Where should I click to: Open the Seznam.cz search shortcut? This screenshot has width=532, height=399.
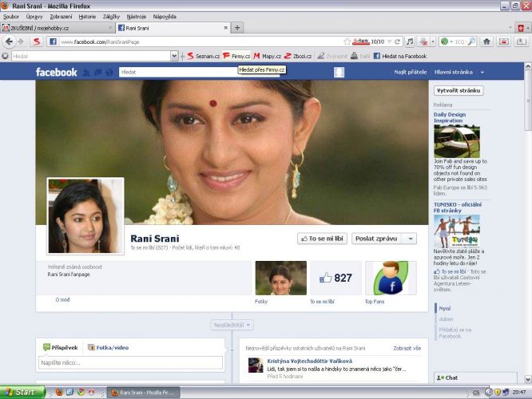(x=203, y=57)
